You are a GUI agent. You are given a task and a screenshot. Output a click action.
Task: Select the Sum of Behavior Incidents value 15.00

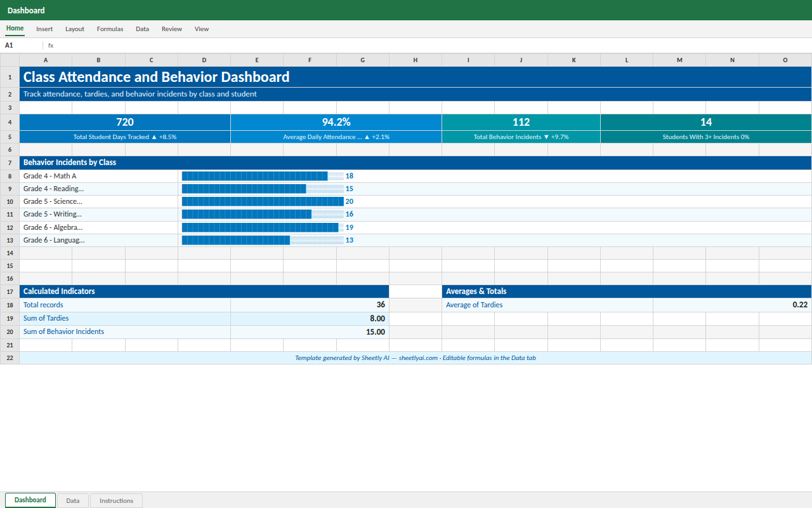310,331
